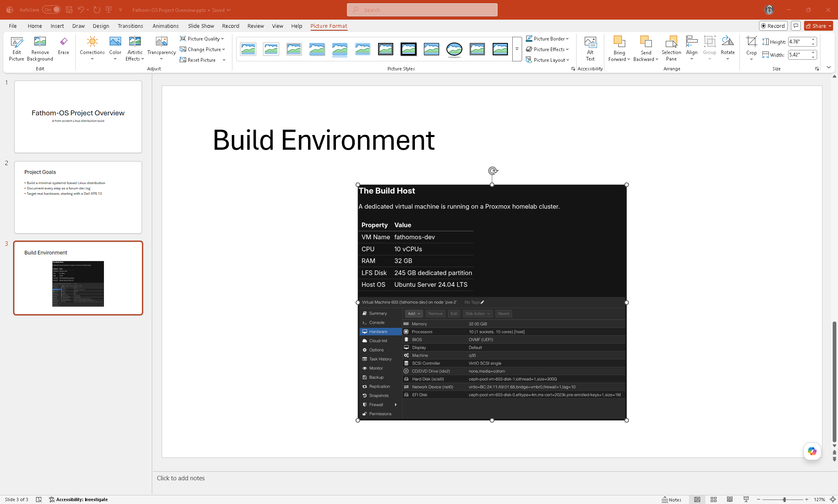
Task: Click the Save icon in title bar
Action: [69, 10]
